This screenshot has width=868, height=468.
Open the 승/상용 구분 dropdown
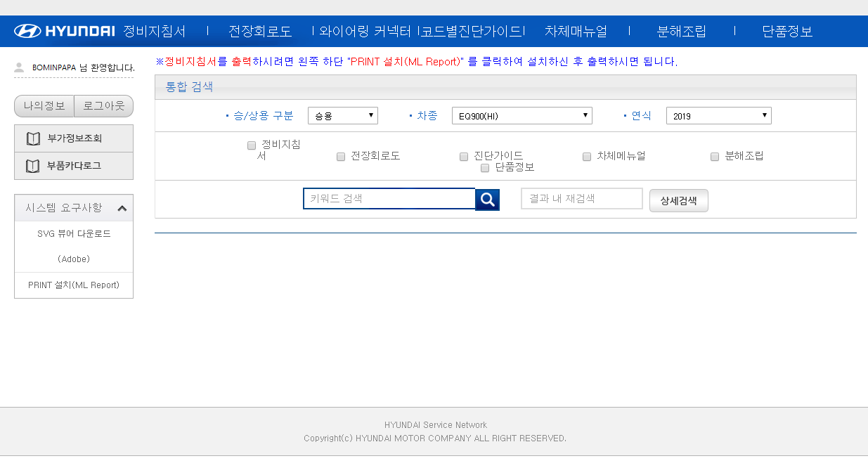[343, 116]
